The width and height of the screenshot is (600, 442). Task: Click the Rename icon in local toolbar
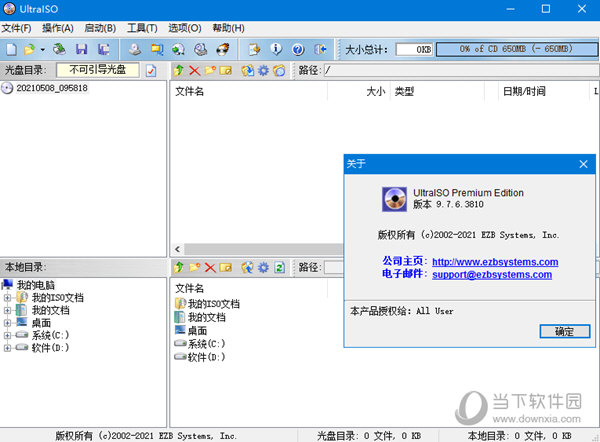(x=226, y=267)
